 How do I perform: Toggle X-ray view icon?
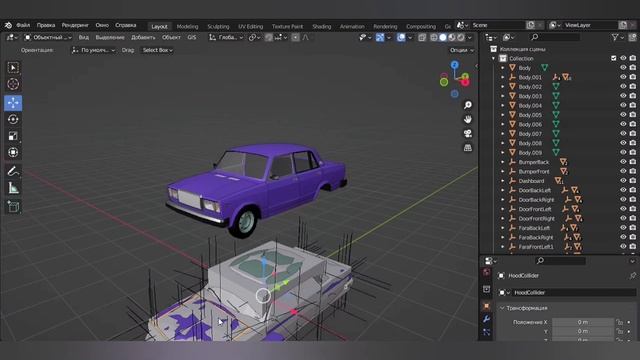422,38
